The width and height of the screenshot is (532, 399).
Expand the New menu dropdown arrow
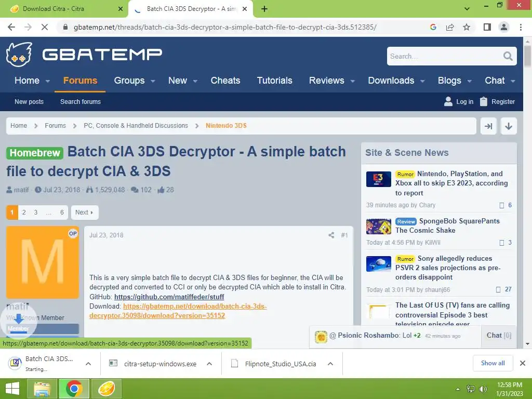click(x=195, y=81)
